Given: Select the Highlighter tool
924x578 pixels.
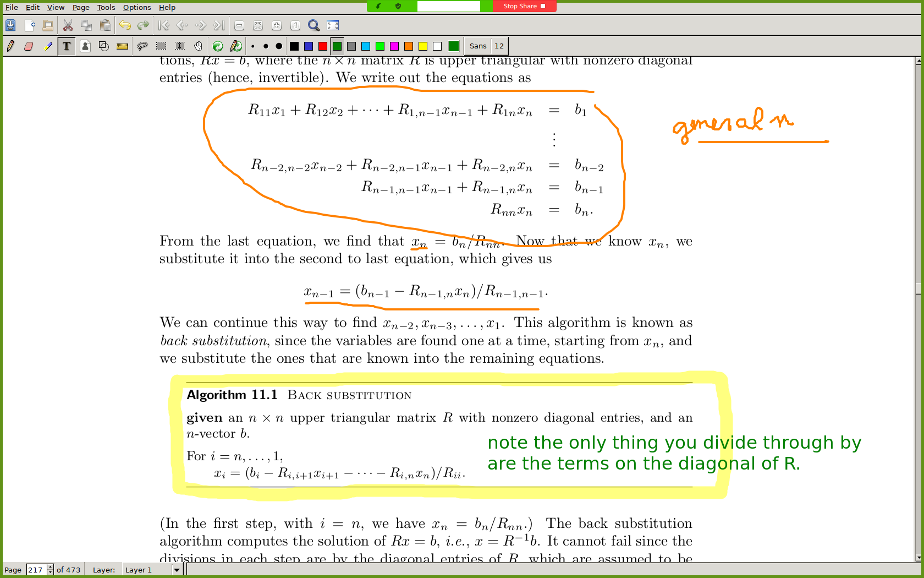Looking at the screenshot, I should [x=48, y=46].
